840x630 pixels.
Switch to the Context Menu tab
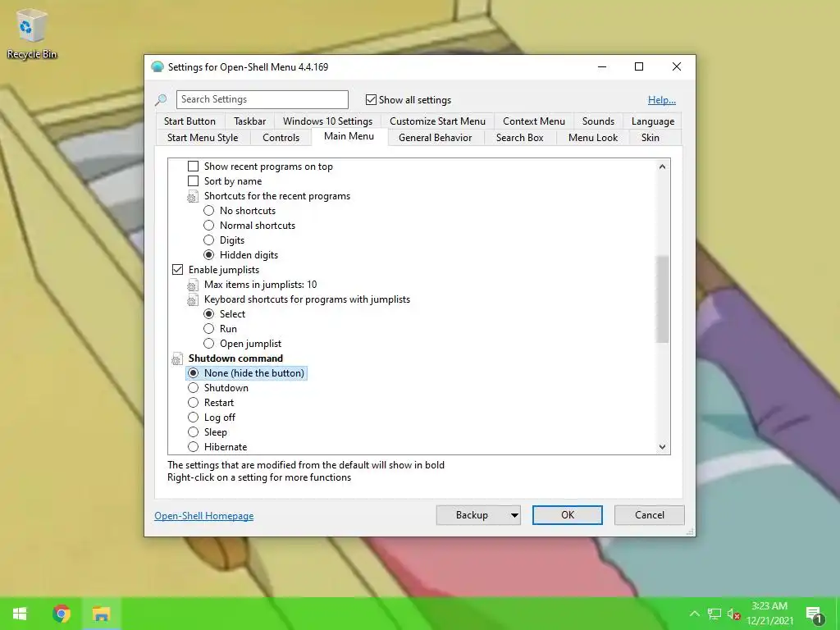[x=533, y=121]
